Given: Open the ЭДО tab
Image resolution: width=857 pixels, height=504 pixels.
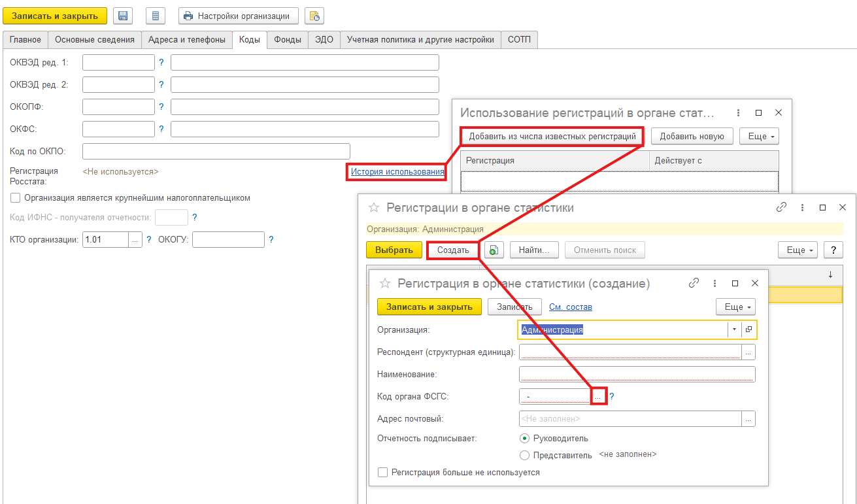Looking at the screenshot, I should coord(324,39).
